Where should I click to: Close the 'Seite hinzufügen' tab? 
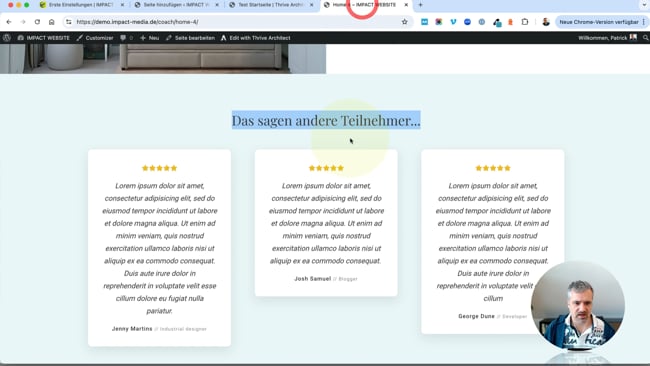click(x=217, y=5)
